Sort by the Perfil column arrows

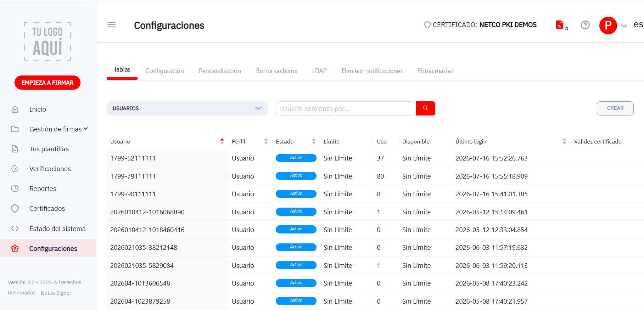pos(266,141)
